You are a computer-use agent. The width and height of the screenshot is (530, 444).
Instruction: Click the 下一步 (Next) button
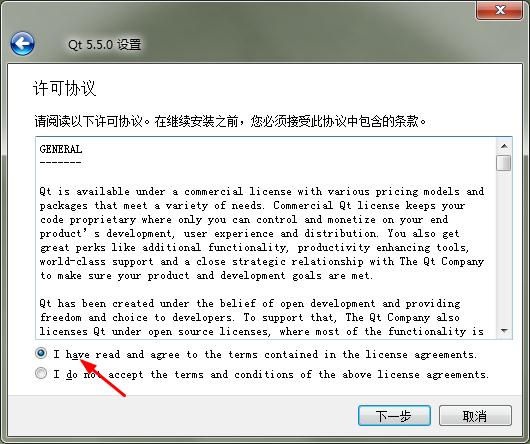[x=394, y=416]
